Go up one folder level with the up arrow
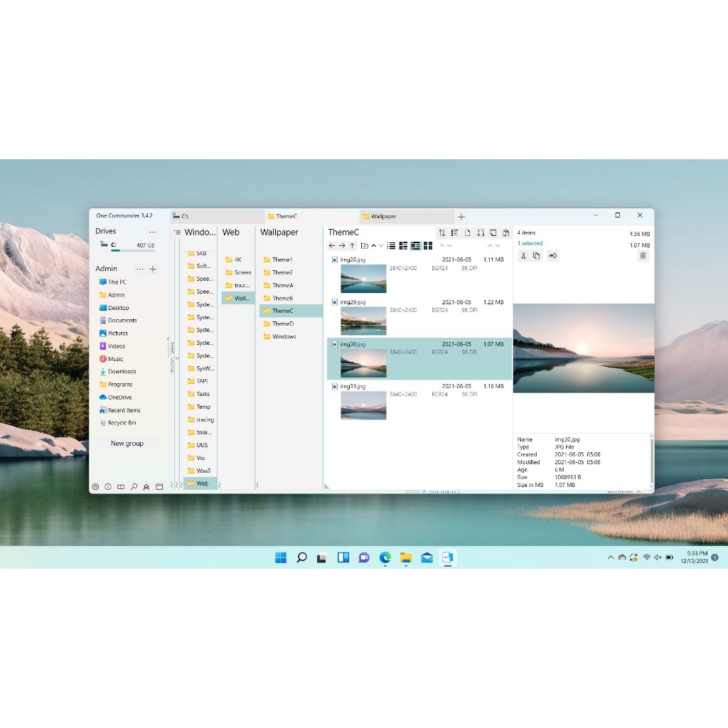 (x=352, y=245)
